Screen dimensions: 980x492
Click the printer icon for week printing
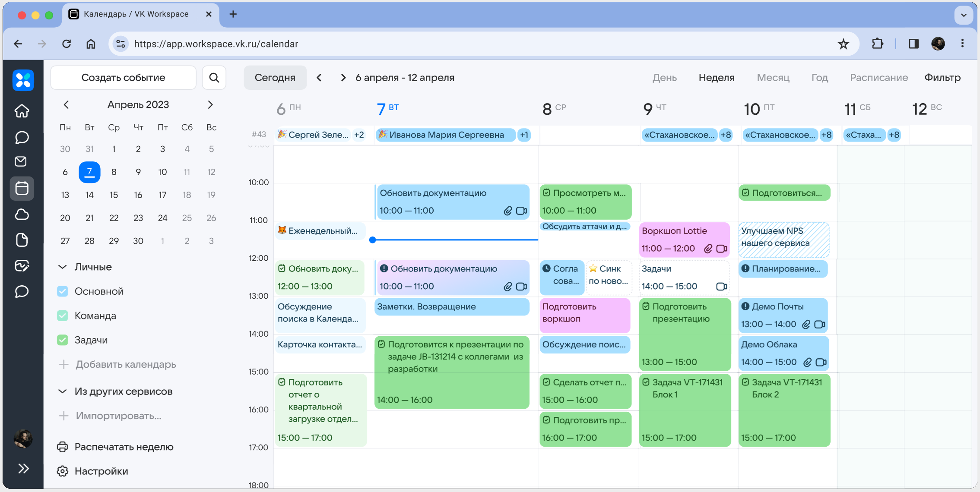point(63,447)
